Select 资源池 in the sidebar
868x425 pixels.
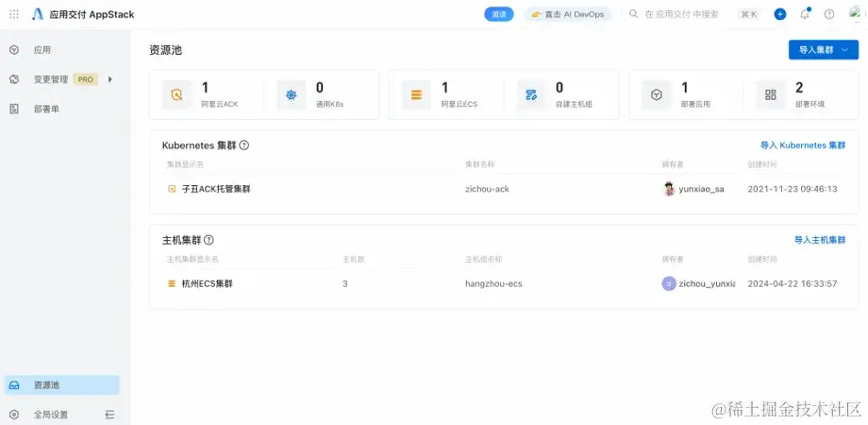62,385
